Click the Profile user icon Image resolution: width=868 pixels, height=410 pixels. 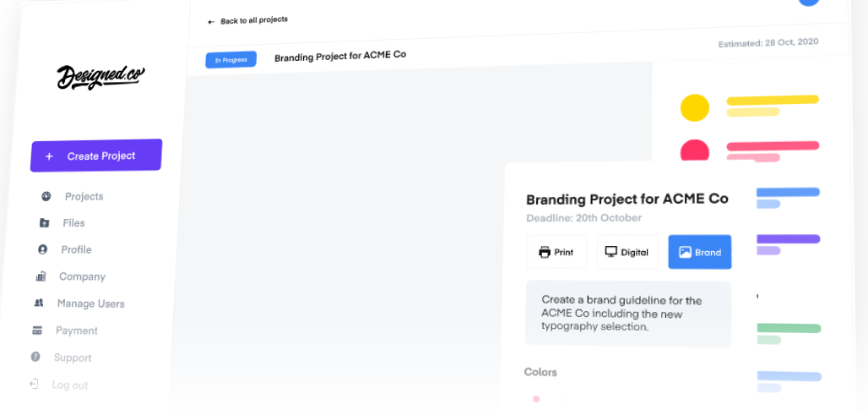pos(42,249)
